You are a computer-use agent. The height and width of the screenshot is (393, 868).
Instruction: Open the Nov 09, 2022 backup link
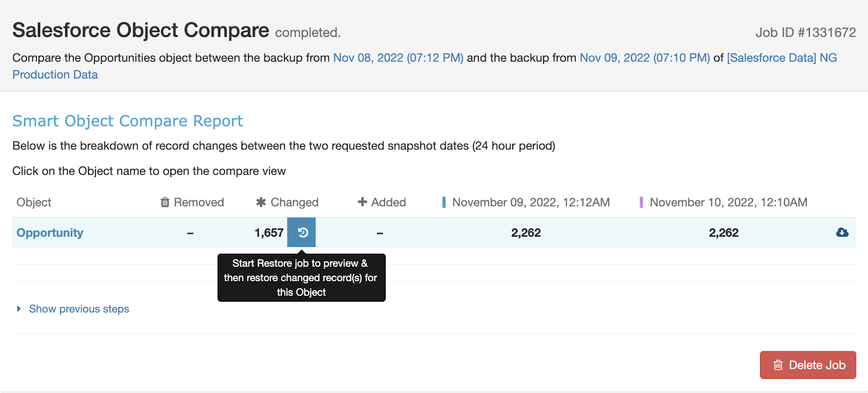pyautogui.click(x=645, y=58)
